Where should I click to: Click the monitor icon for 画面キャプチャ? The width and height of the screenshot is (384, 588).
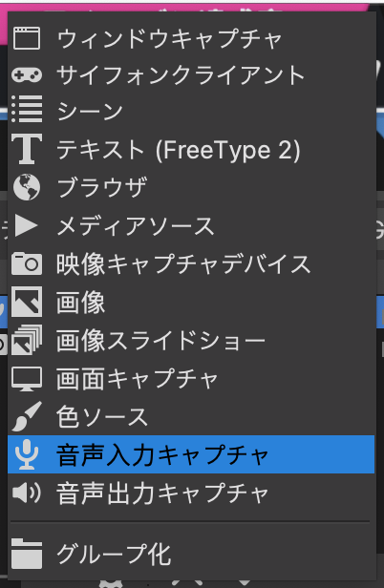click(x=27, y=379)
